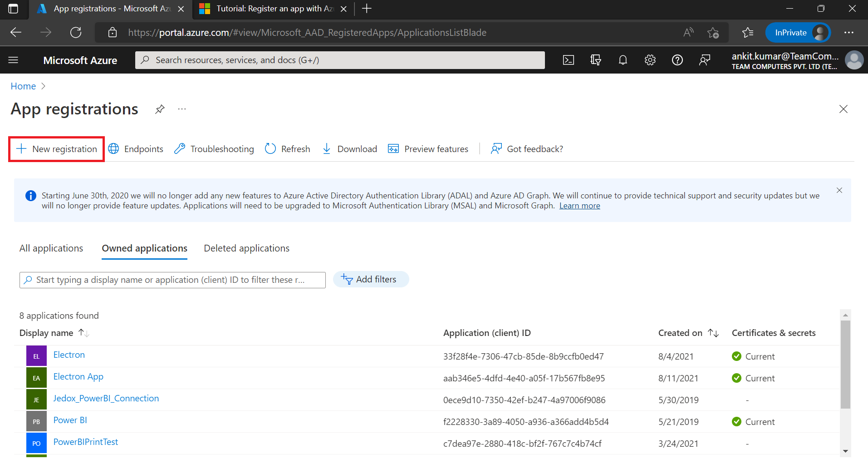Image resolution: width=868 pixels, height=459 pixels.
Task: Click the PB icon for Power BI
Action: point(36,422)
